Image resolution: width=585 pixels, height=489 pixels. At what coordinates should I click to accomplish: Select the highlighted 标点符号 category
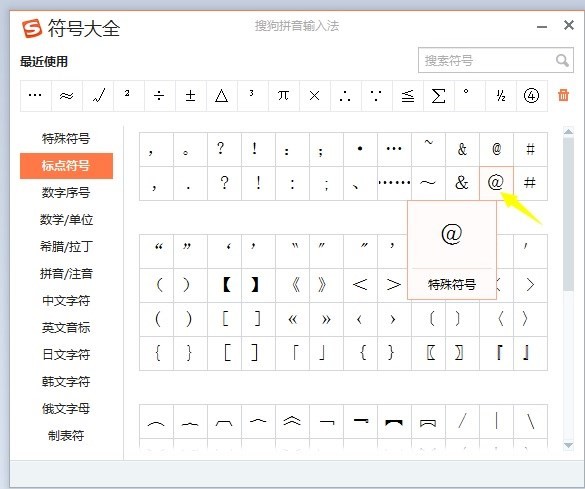pos(66,166)
